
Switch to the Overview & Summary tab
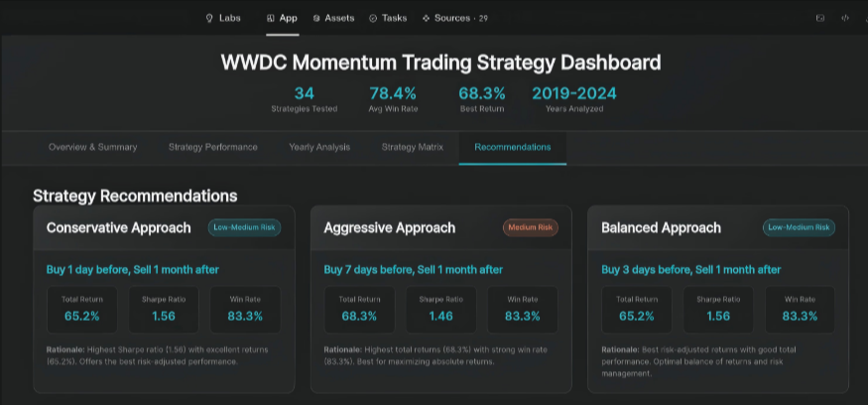coord(93,147)
